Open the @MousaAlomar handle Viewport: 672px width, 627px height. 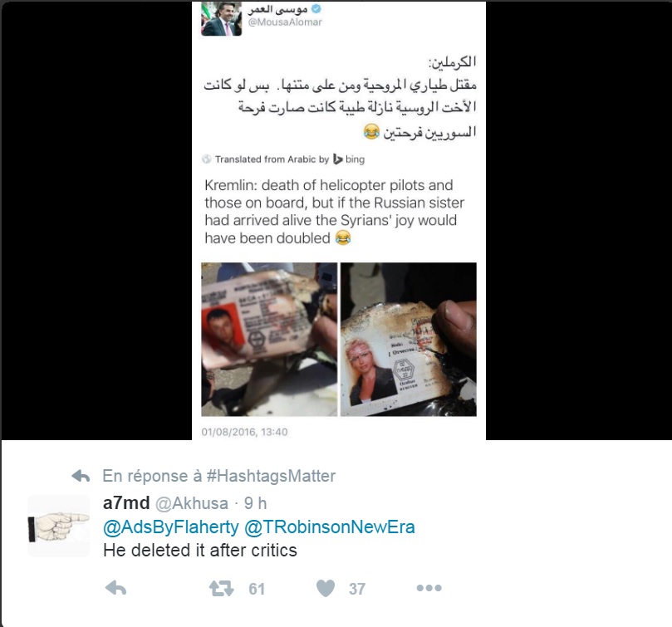[285, 22]
